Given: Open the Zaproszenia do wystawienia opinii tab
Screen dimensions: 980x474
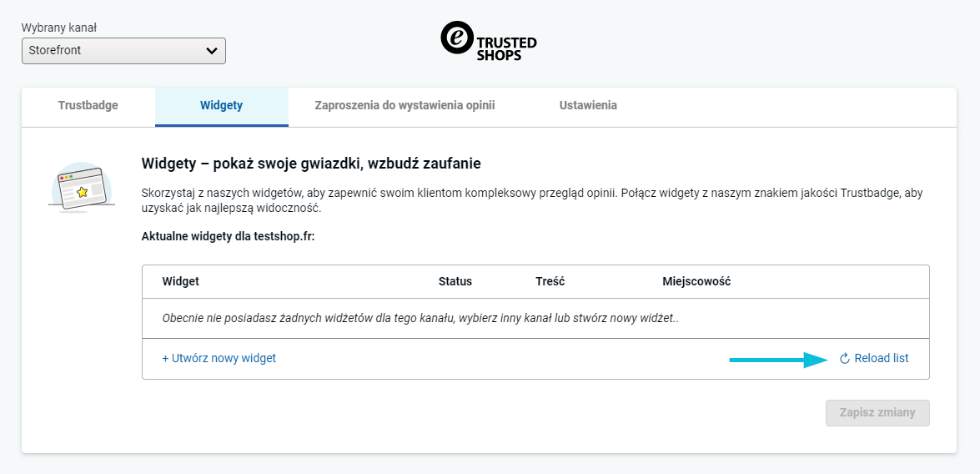Looking at the screenshot, I should click(x=405, y=106).
